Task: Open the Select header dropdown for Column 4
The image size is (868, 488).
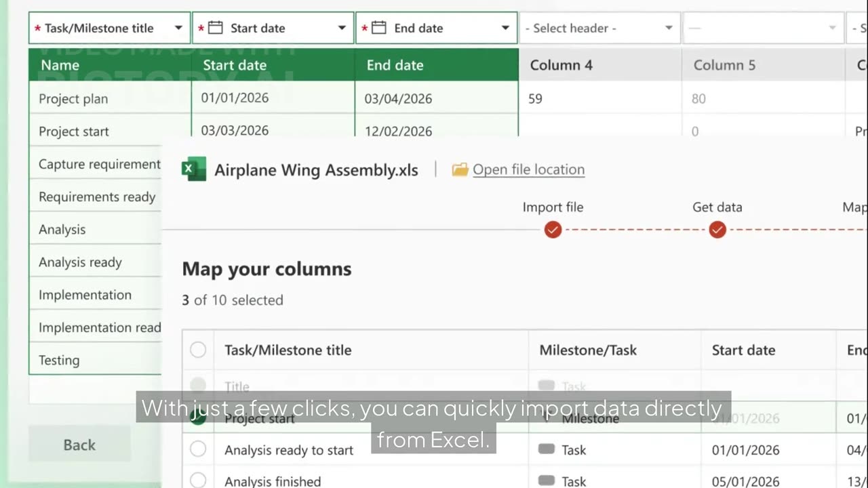Action: (600, 28)
